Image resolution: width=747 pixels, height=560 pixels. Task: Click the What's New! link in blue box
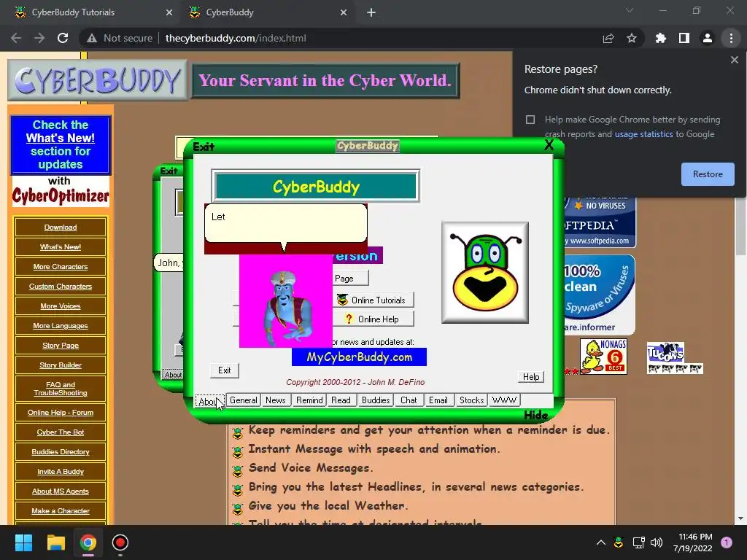click(x=60, y=138)
